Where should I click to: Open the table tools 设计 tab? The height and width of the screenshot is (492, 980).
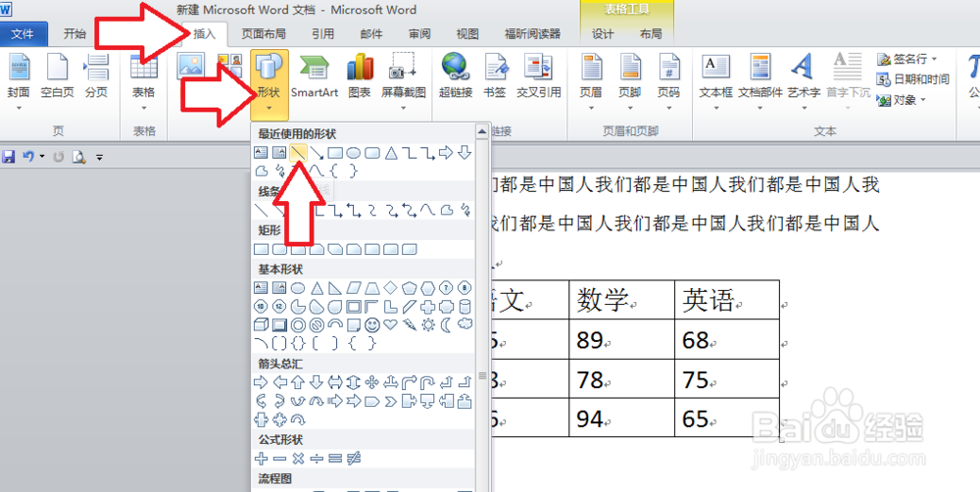coord(603,33)
